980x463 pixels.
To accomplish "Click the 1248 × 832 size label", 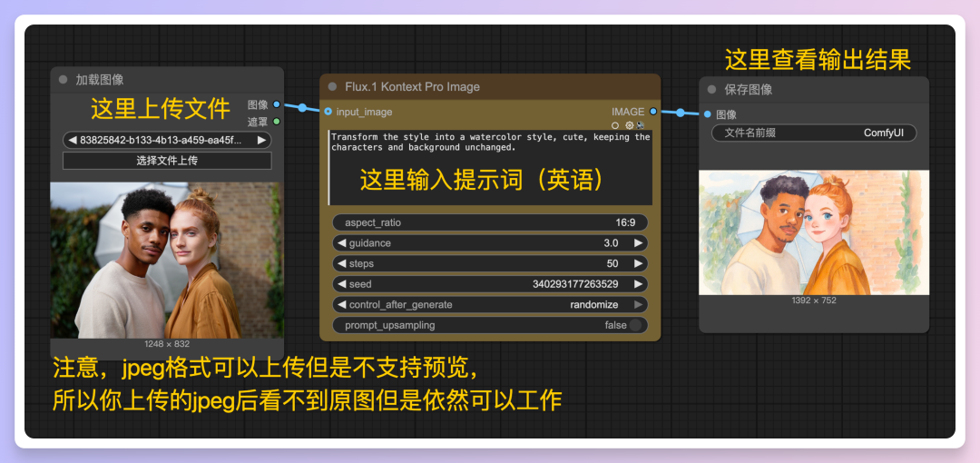I will tap(167, 343).
